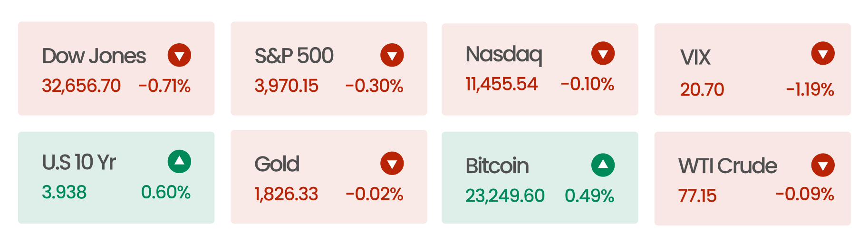Click the VIX down arrow icon
This screenshot has height=244, width=868.
(823, 53)
